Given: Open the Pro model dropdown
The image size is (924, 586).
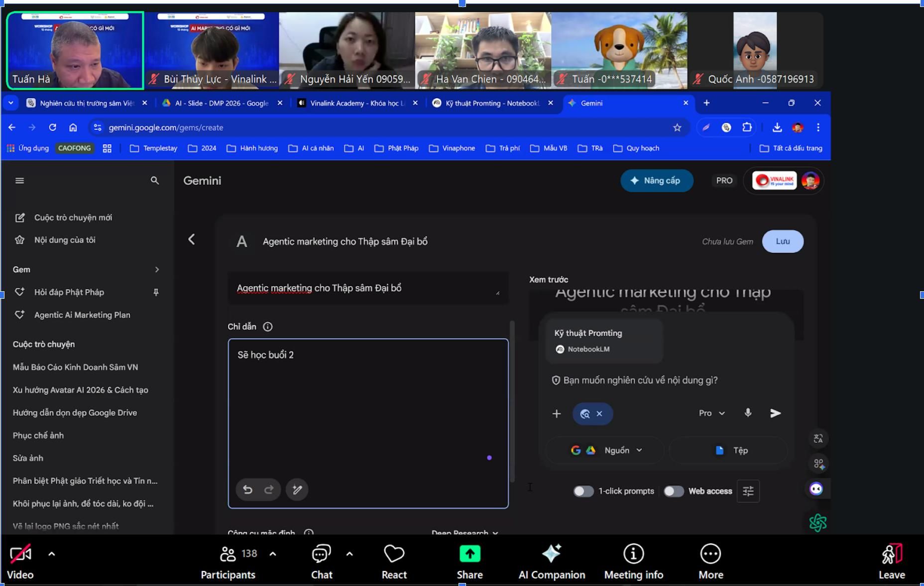Looking at the screenshot, I should click(710, 413).
